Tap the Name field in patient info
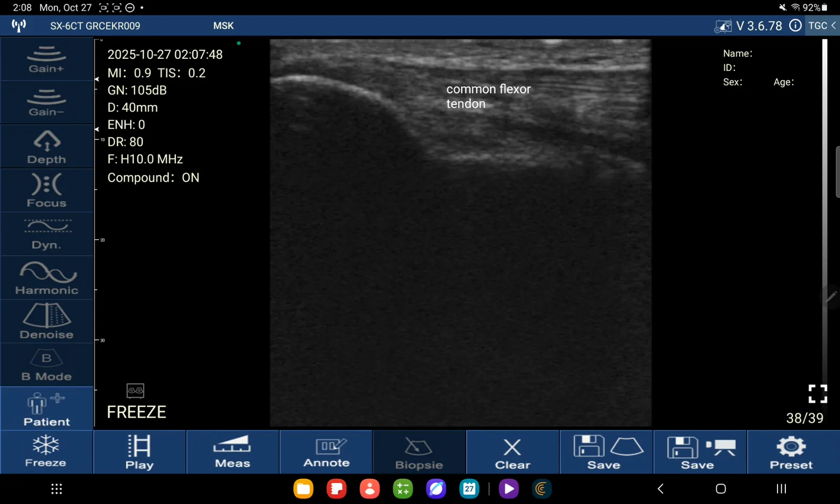The image size is (840, 504). click(x=738, y=54)
